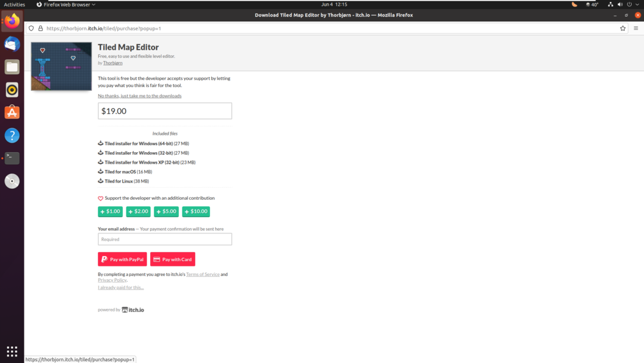Open the disc drive icon in dock

(12, 181)
